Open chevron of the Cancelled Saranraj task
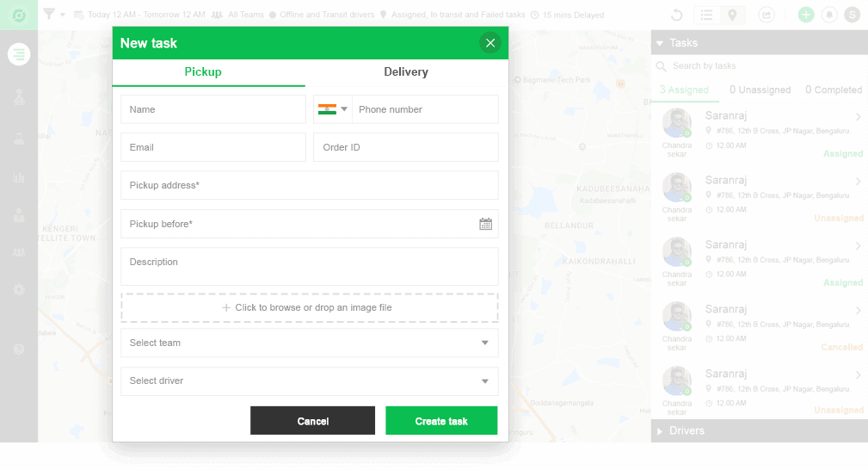The height and width of the screenshot is (470, 868). point(858,311)
